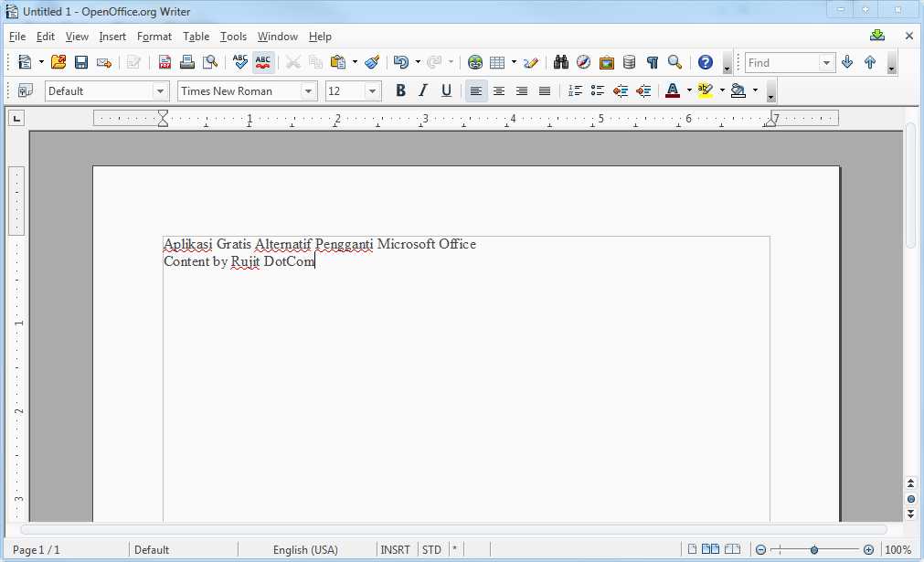The height and width of the screenshot is (562, 924).
Task: Apply paragraph Background Color bucket
Action: click(x=738, y=90)
